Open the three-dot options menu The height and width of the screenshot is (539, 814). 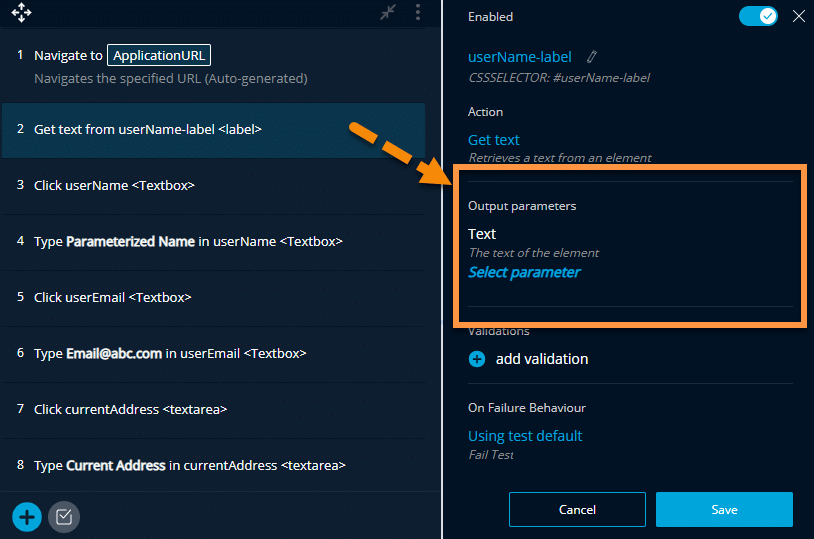pos(418,12)
